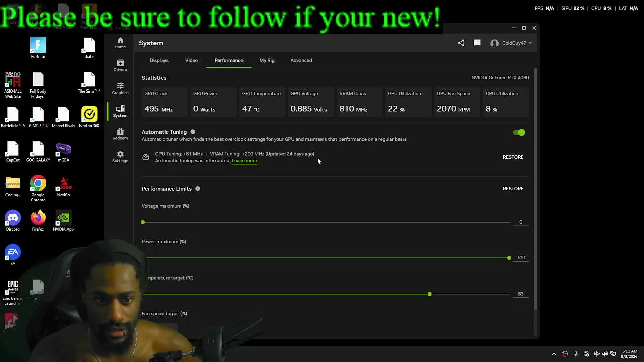The width and height of the screenshot is (644, 362).
Task: Select the skate. desktop shortcut
Action: coord(89,48)
